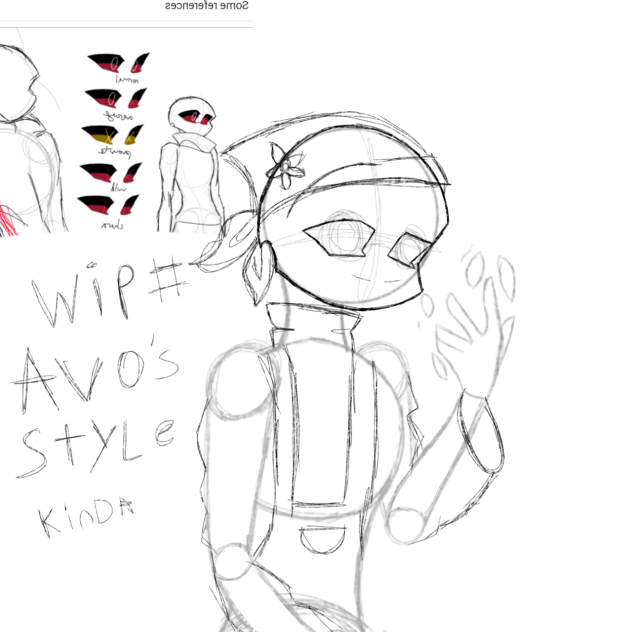
Task: Click the mirrored "Some references" heading text
Action: pos(206,5)
